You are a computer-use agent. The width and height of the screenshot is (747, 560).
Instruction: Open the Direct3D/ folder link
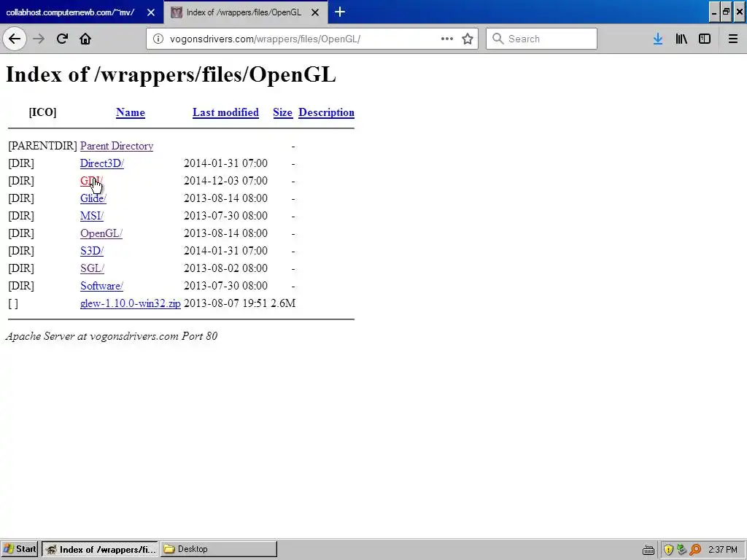102,163
